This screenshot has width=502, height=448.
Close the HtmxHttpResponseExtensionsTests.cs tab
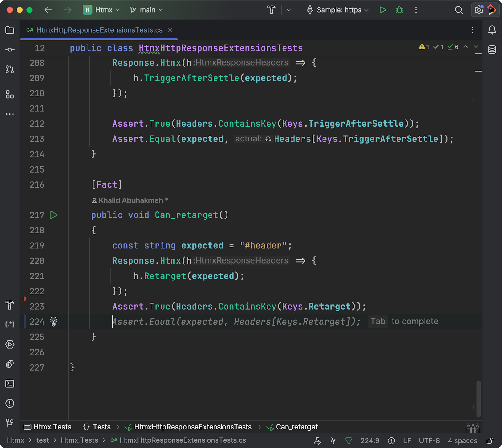click(170, 30)
